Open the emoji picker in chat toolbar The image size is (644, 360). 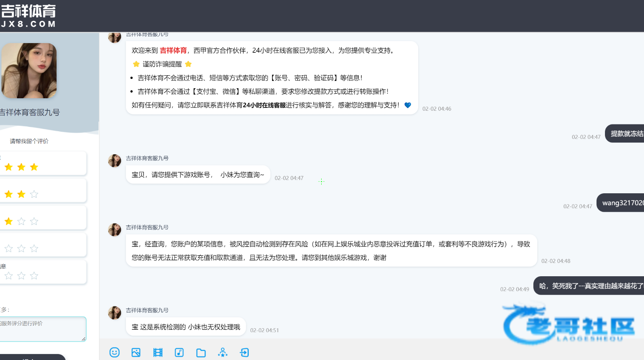(115, 352)
